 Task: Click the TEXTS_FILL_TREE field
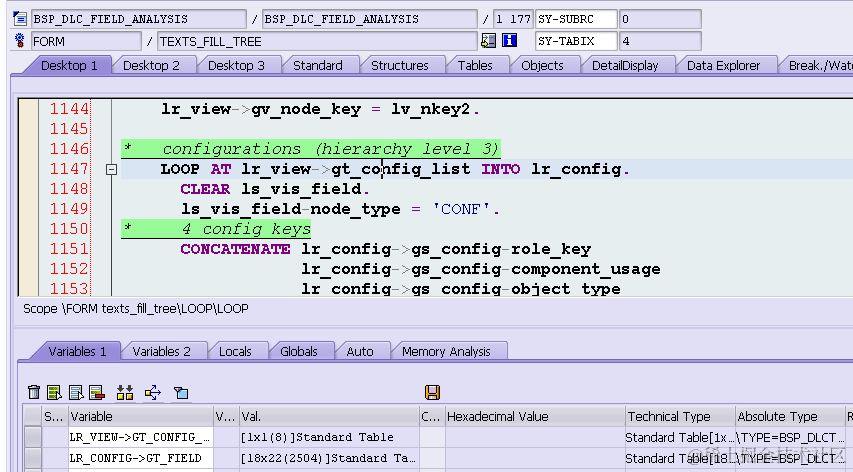[317, 41]
